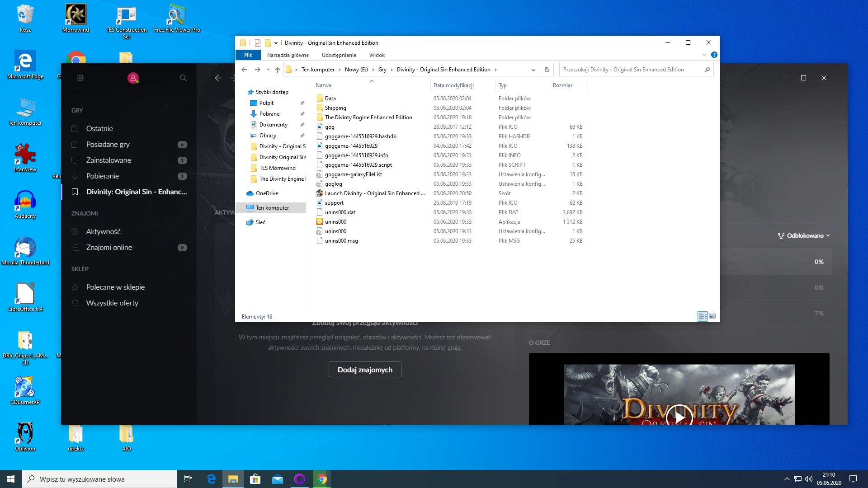The image size is (868, 488).
Task: Open Mozilla Thunderbird desktop icon
Action: pos(25,250)
